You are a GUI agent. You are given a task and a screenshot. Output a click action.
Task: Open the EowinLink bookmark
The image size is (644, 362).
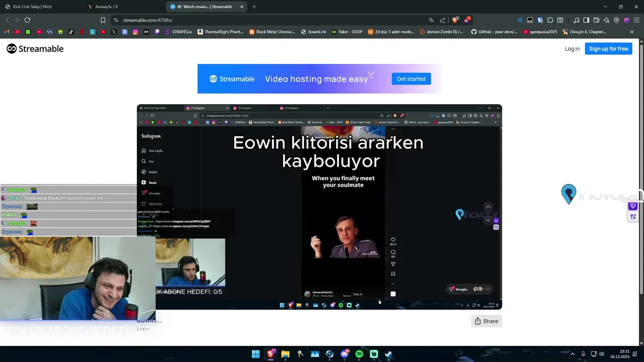click(x=314, y=32)
